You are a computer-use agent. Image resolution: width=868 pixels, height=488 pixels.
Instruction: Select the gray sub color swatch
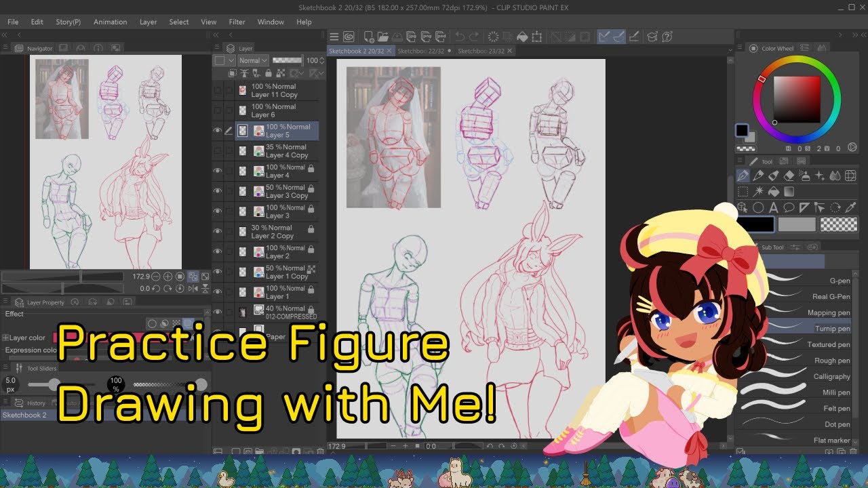tap(797, 224)
